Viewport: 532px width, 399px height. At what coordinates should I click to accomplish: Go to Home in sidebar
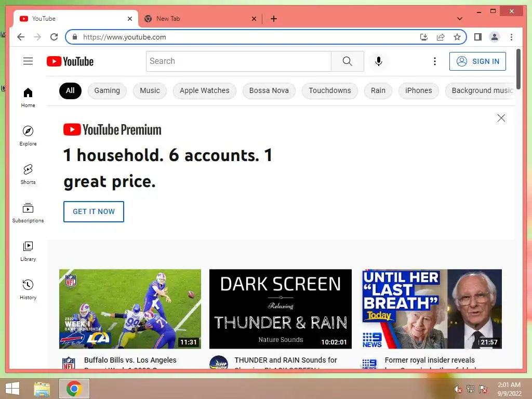pyautogui.click(x=28, y=98)
